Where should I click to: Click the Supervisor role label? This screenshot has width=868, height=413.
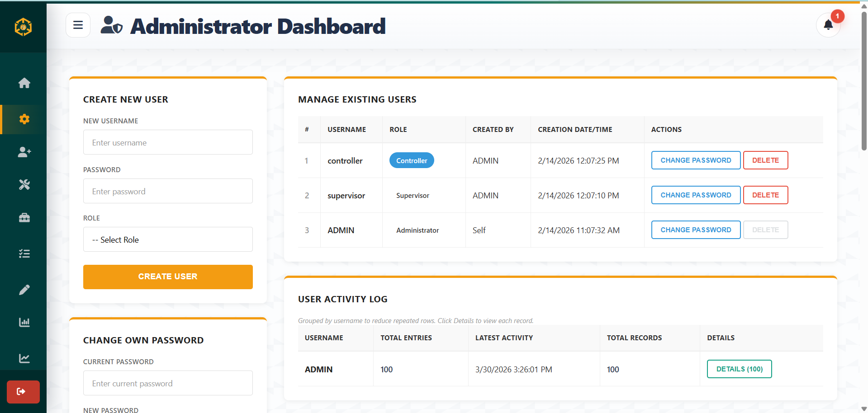coord(413,196)
